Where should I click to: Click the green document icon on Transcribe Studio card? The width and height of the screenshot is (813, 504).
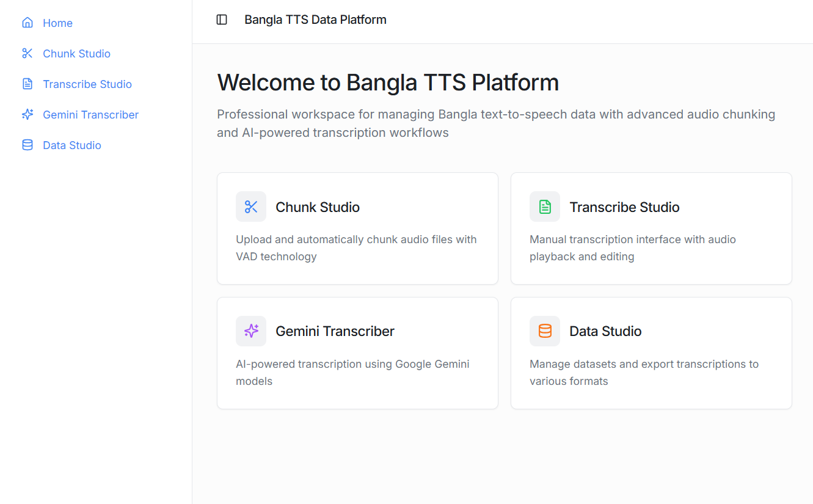545,207
